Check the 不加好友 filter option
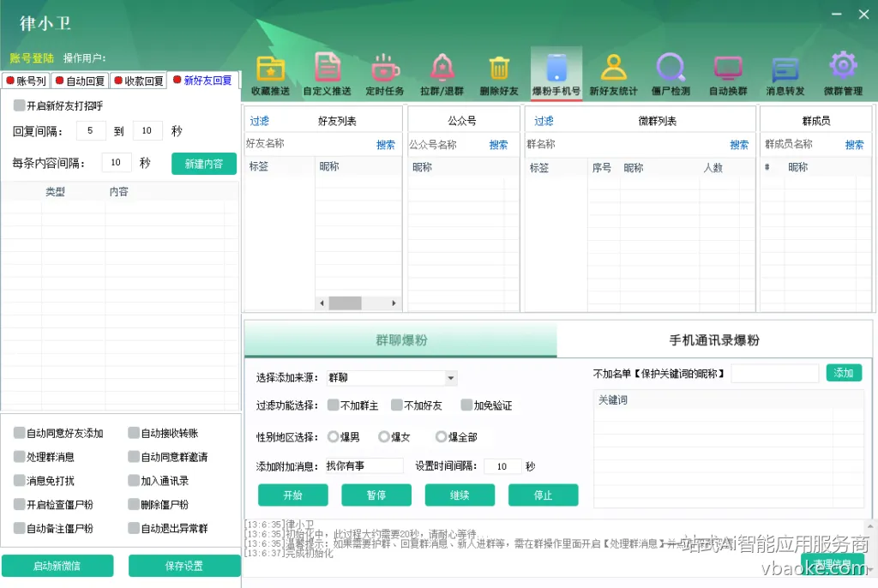The height and width of the screenshot is (588, 878). (397, 405)
